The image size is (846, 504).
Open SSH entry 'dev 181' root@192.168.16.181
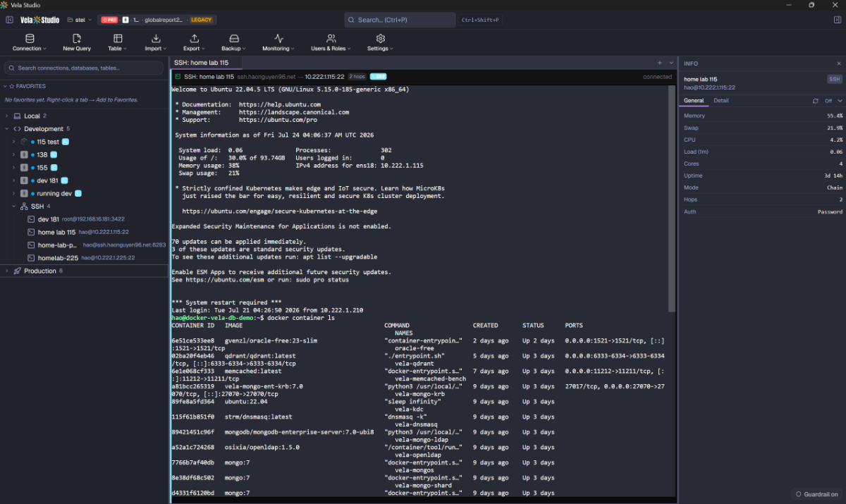point(85,219)
